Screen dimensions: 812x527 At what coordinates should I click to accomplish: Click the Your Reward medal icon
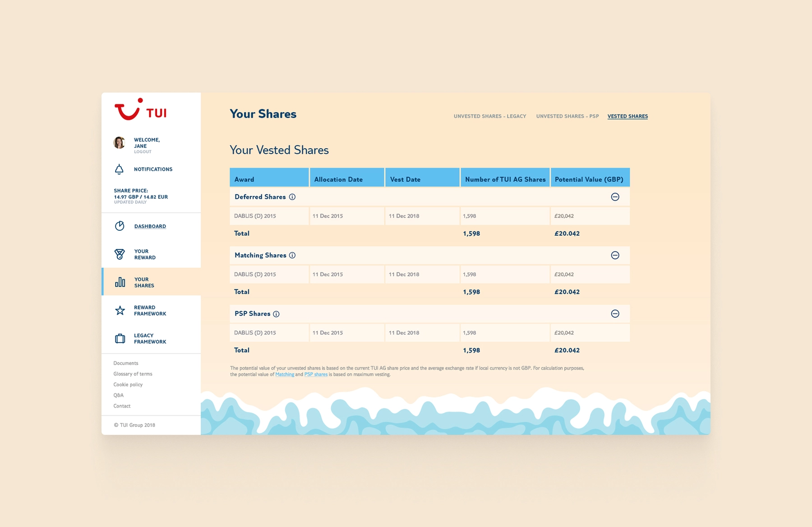(119, 254)
